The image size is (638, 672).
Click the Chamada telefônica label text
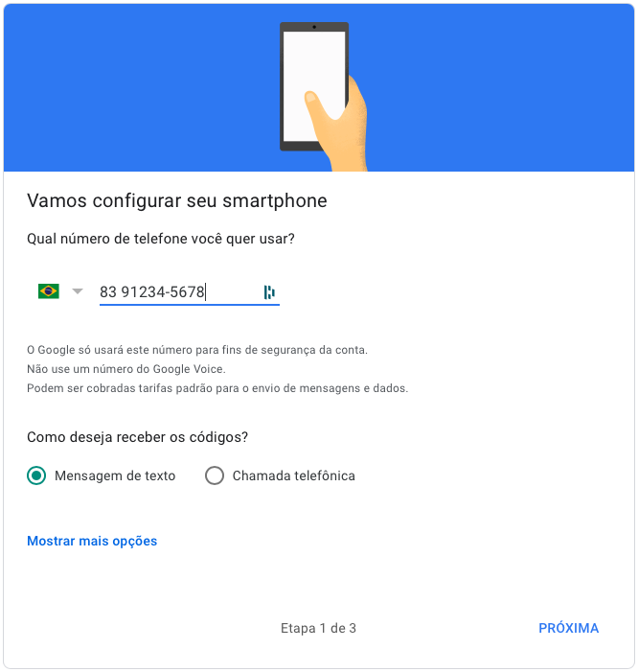pyautogui.click(x=294, y=476)
